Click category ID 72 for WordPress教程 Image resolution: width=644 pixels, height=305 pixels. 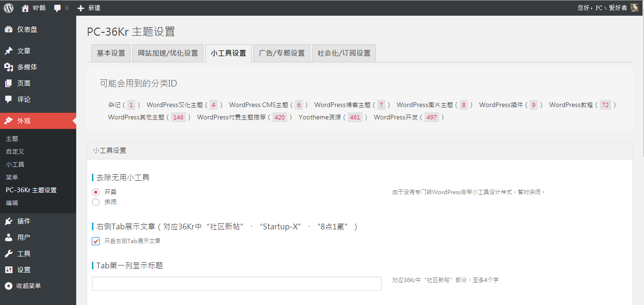(605, 105)
